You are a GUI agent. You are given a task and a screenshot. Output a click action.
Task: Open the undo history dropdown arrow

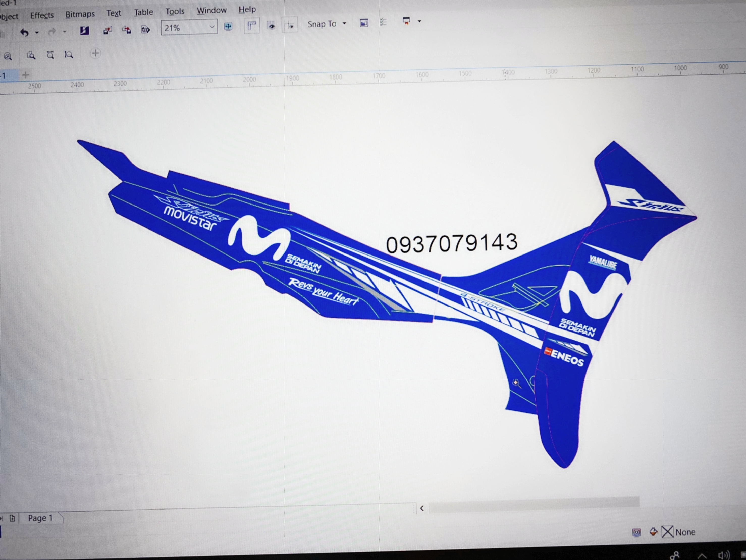click(37, 33)
